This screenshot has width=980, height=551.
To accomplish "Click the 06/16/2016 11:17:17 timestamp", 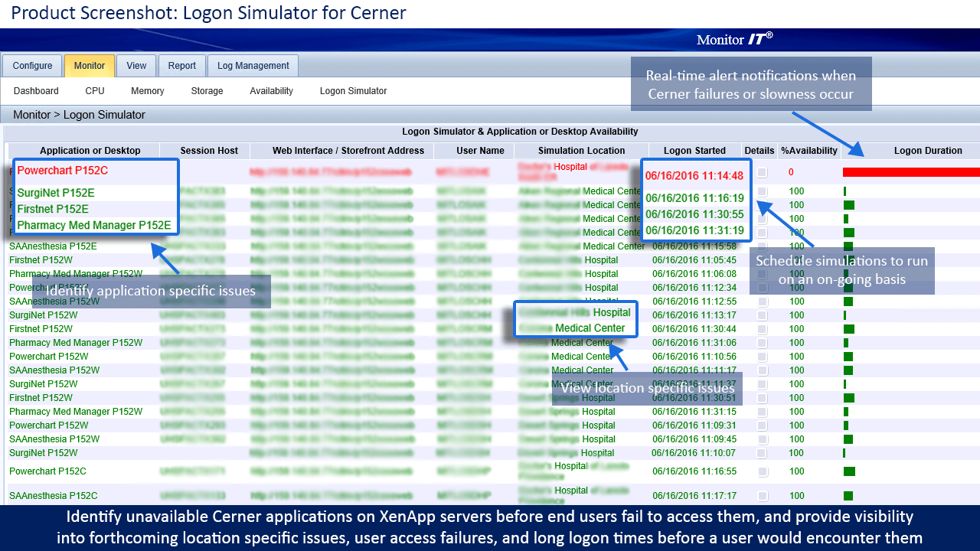I will (x=694, y=496).
